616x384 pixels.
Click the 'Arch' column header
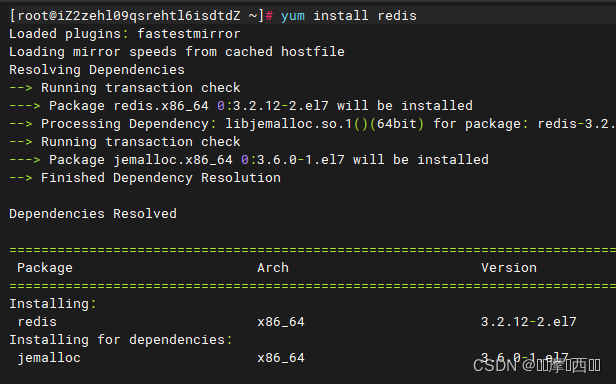273,268
